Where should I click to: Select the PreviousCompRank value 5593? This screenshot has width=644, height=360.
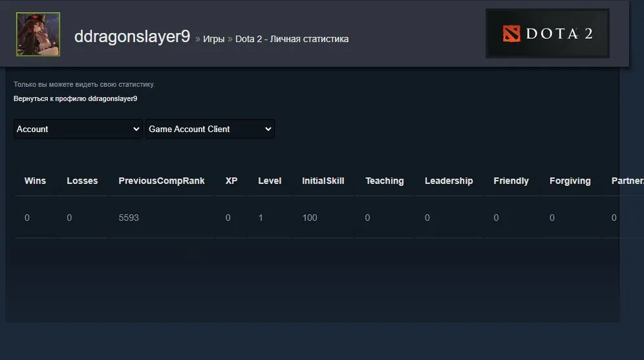(129, 218)
